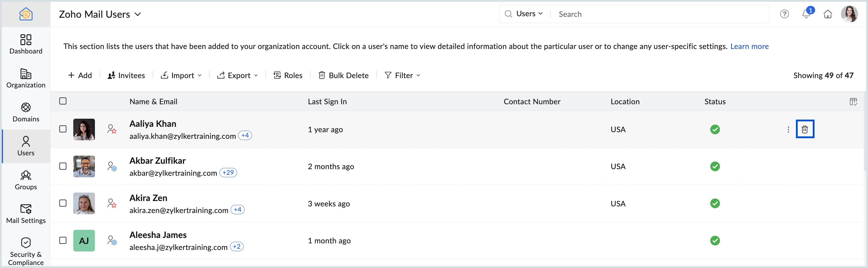Click 'Showing 49 of 47' count

(824, 75)
